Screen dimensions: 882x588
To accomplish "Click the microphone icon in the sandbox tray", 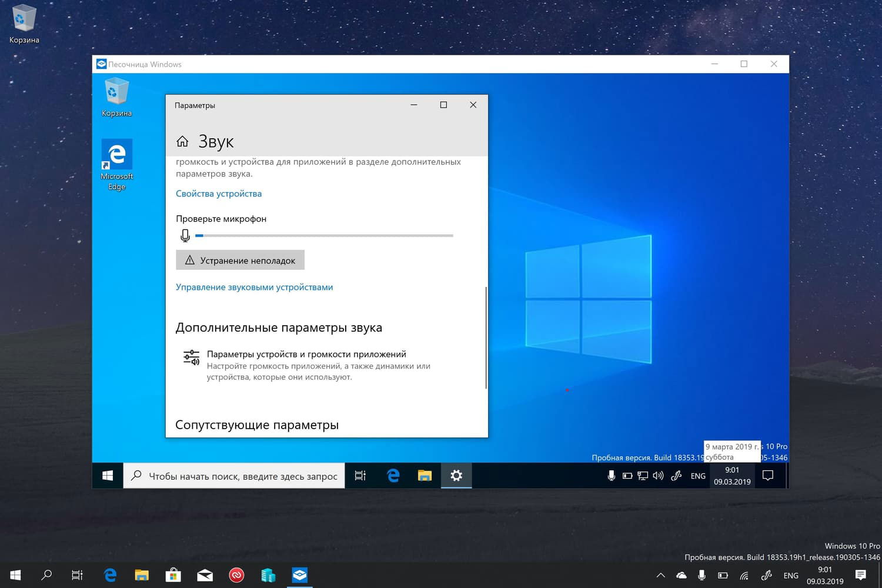I will tap(612, 475).
